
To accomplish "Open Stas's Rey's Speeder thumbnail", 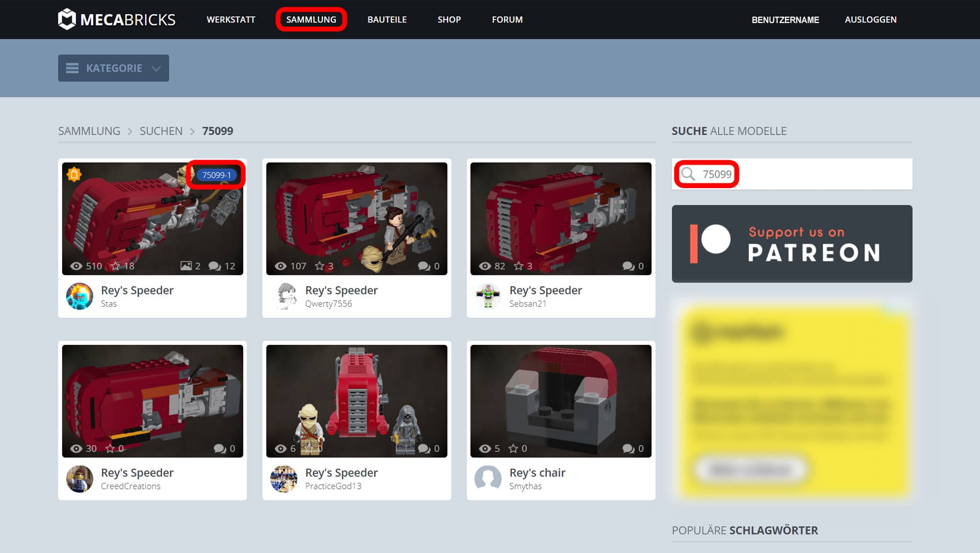I will (152, 218).
